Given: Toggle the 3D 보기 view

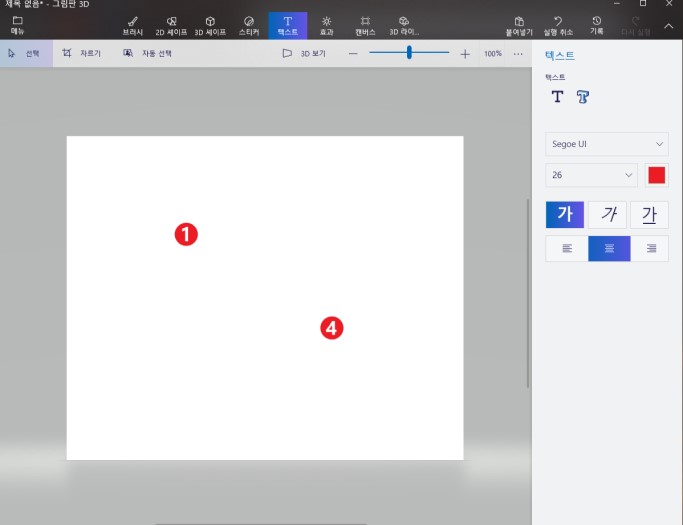Looking at the screenshot, I should [304, 53].
